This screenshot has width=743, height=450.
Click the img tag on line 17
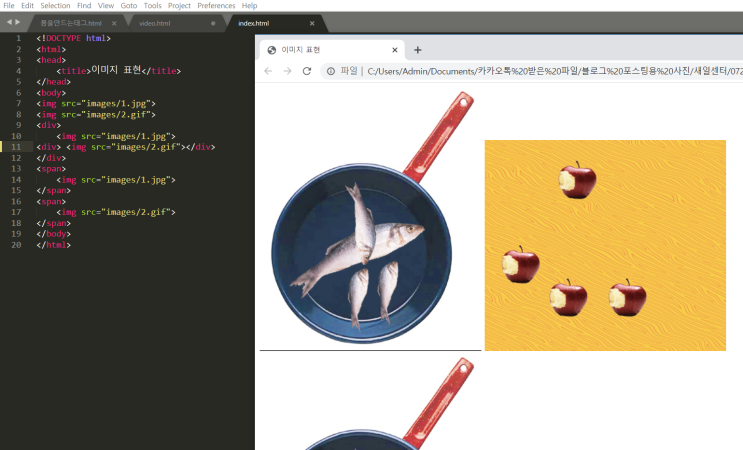[x=116, y=212]
